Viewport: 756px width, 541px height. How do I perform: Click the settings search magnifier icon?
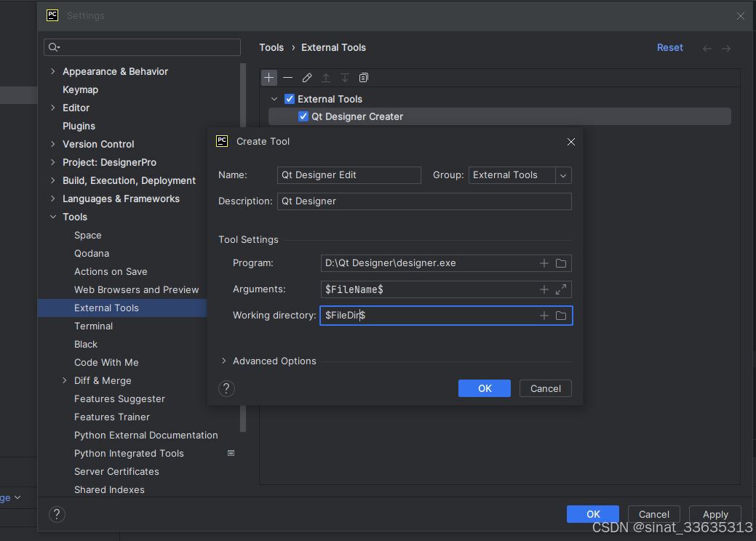pos(54,47)
